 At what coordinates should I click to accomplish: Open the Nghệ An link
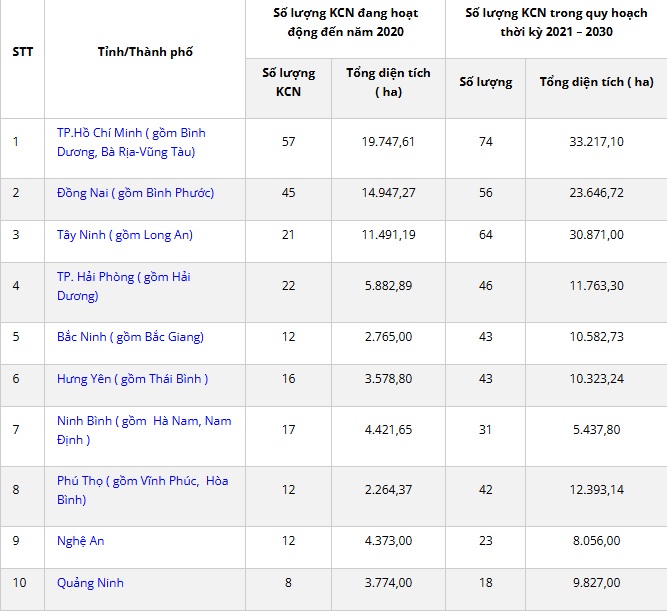(x=80, y=541)
